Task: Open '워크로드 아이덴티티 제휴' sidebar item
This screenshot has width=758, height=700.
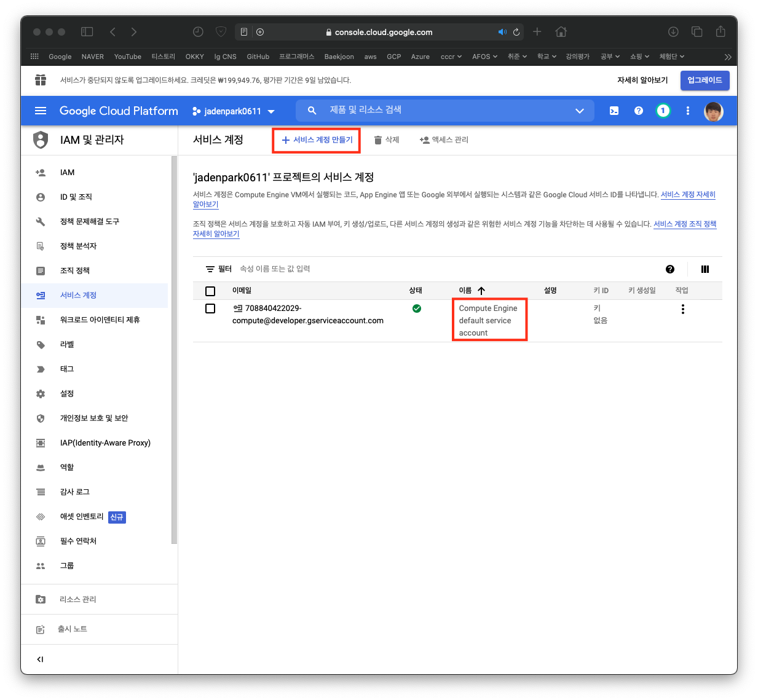Action: pos(95,320)
